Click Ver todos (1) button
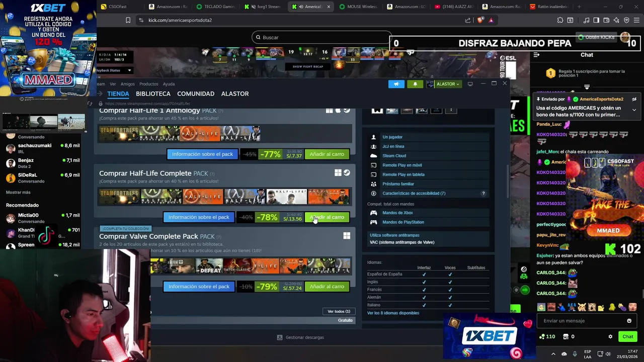644x362 pixels. tap(339, 311)
